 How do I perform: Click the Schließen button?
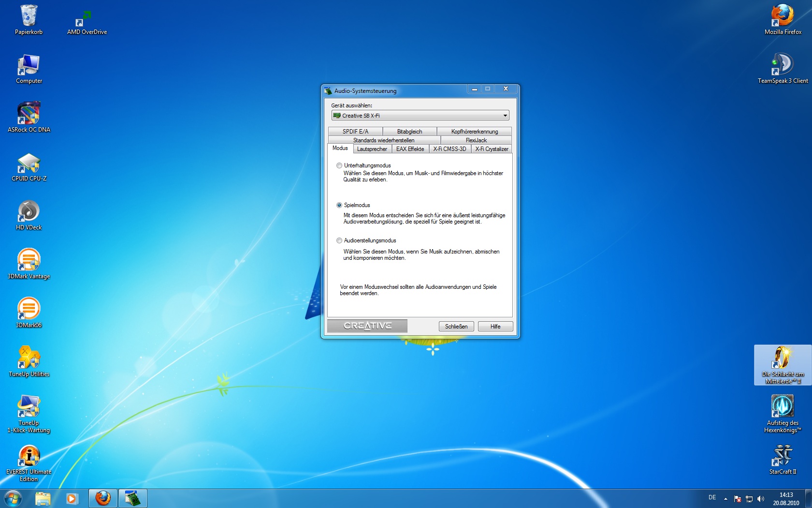point(456,327)
